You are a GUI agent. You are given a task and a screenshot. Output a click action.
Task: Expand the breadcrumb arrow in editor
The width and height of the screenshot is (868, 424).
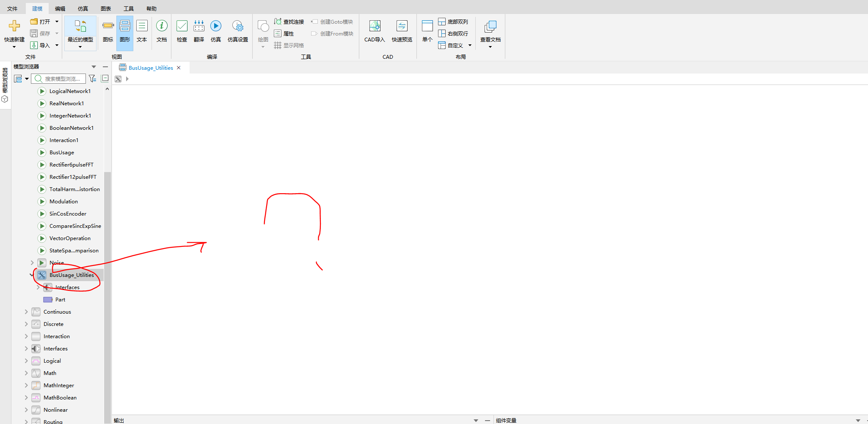point(127,79)
